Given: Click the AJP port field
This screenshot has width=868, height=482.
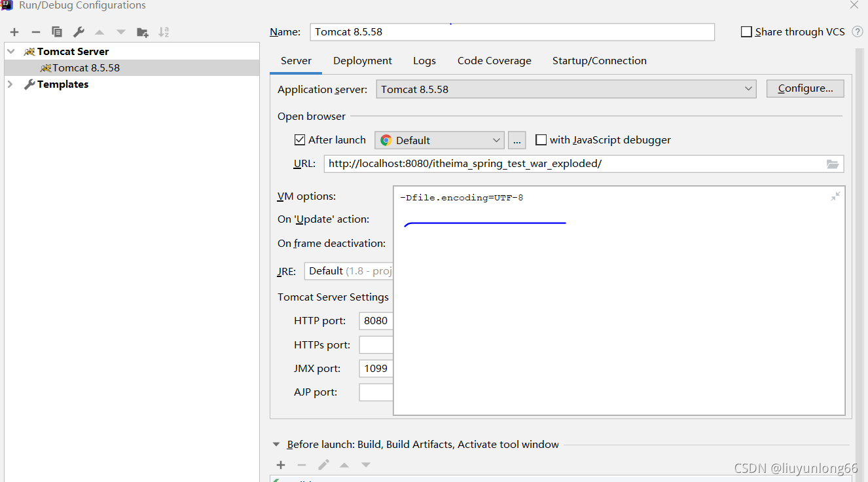Looking at the screenshot, I should (x=376, y=392).
